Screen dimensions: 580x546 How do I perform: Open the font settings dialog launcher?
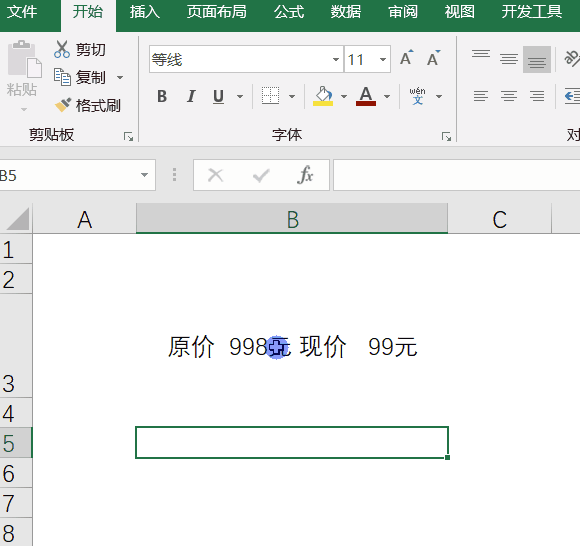point(446,137)
